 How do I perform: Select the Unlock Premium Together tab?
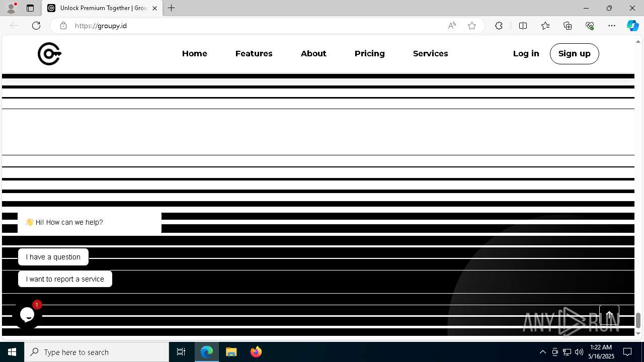point(102,8)
